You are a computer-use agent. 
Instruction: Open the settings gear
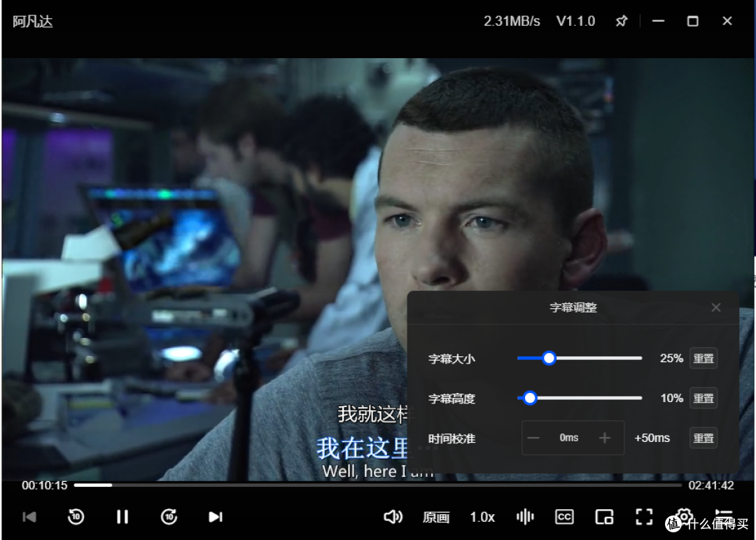click(684, 515)
